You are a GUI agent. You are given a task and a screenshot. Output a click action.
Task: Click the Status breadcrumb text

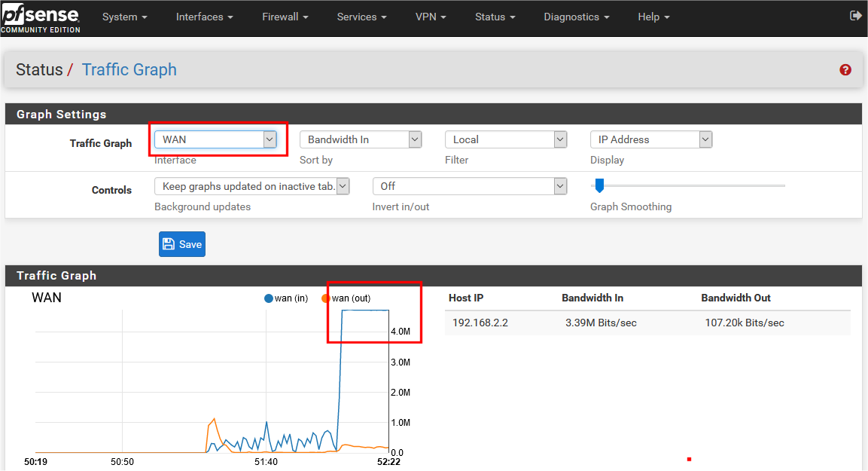coord(39,70)
